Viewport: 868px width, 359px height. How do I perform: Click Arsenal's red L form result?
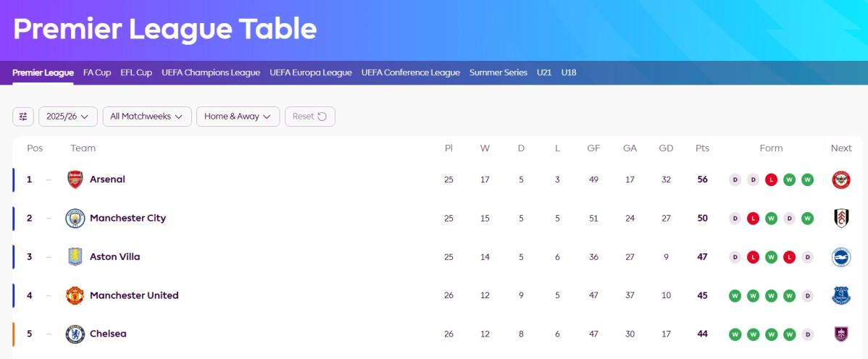click(x=771, y=179)
